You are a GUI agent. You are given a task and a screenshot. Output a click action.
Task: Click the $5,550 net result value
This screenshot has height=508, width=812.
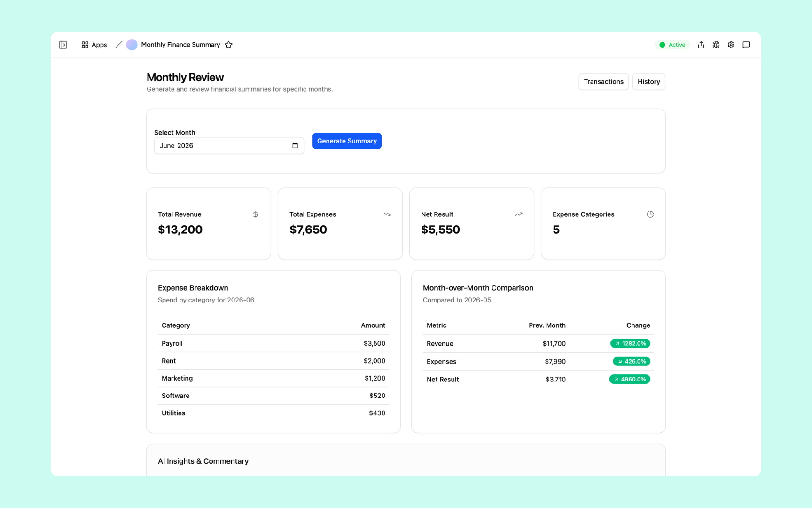point(441,230)
